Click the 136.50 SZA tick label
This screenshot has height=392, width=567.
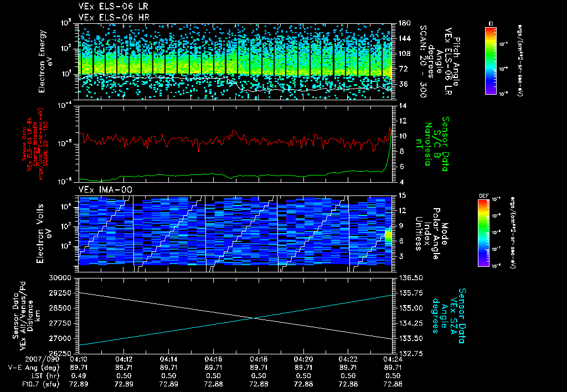(410, 278)
